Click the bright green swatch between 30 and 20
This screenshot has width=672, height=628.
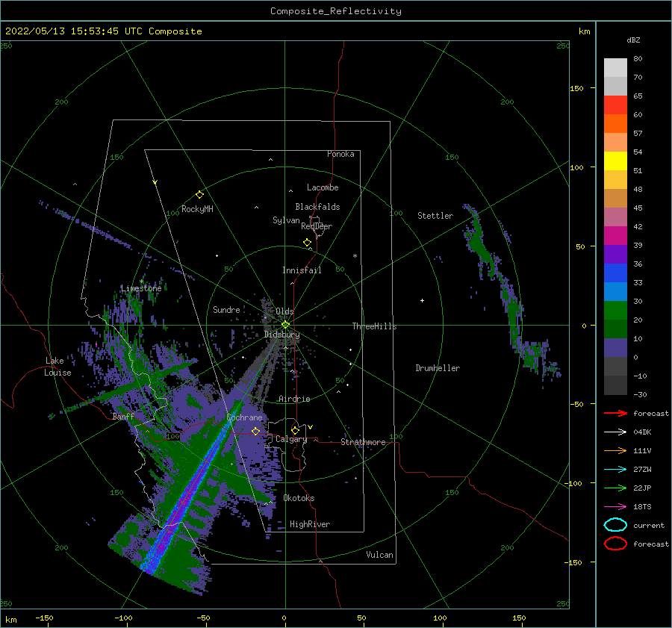pyautogui.click(x=615, y=311)
